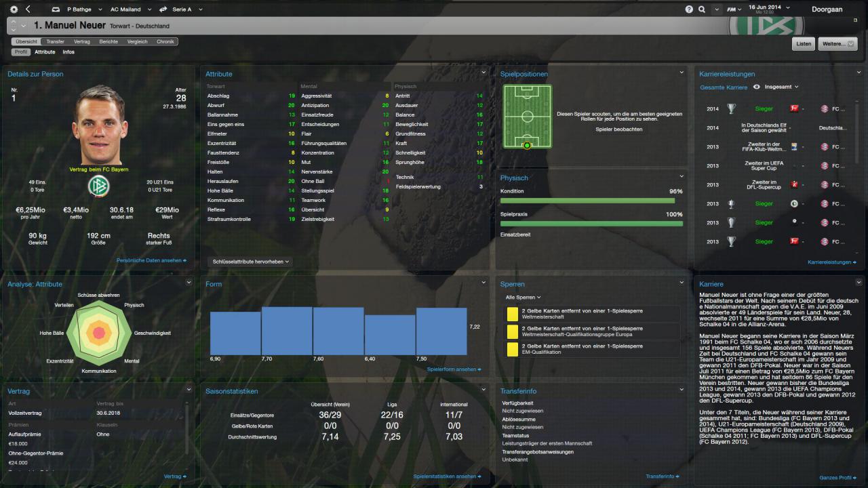The width and height of the screenshot is (868, 488).
Task: Open the player name dropdown chevron
Action: (x=24, y=26)
